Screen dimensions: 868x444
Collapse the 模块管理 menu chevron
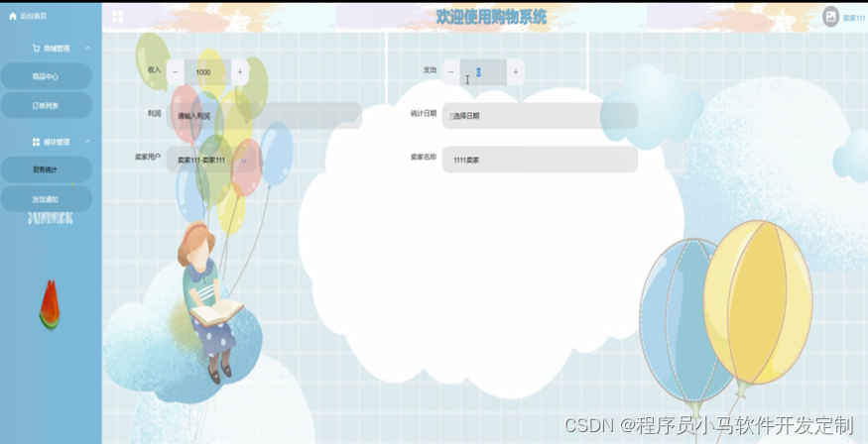coord(87,142)
